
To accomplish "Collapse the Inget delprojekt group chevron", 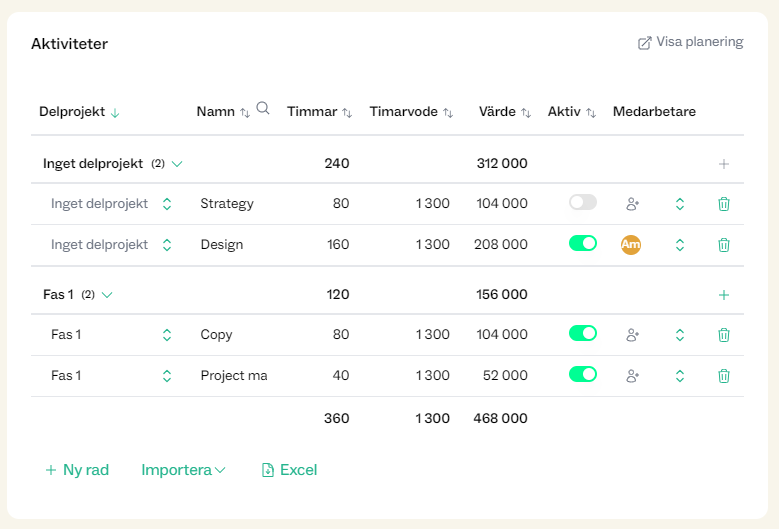I will (178, 164).
